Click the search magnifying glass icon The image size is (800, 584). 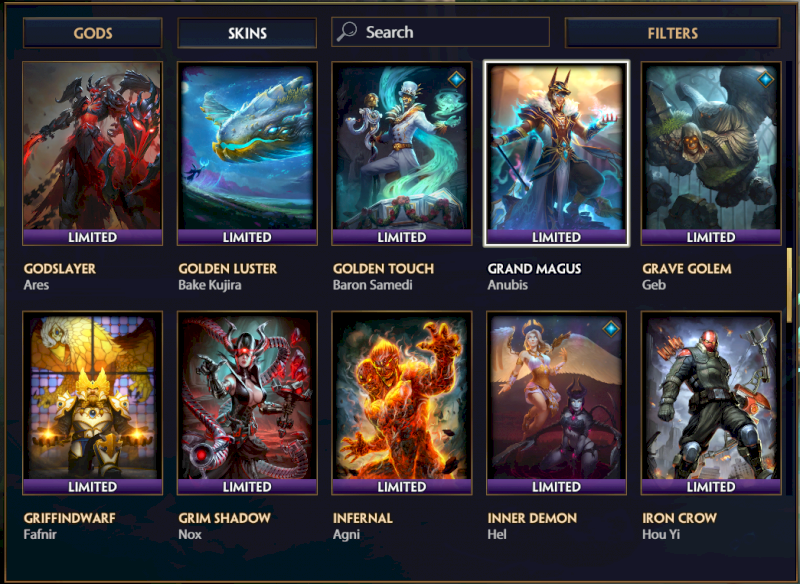347,32
